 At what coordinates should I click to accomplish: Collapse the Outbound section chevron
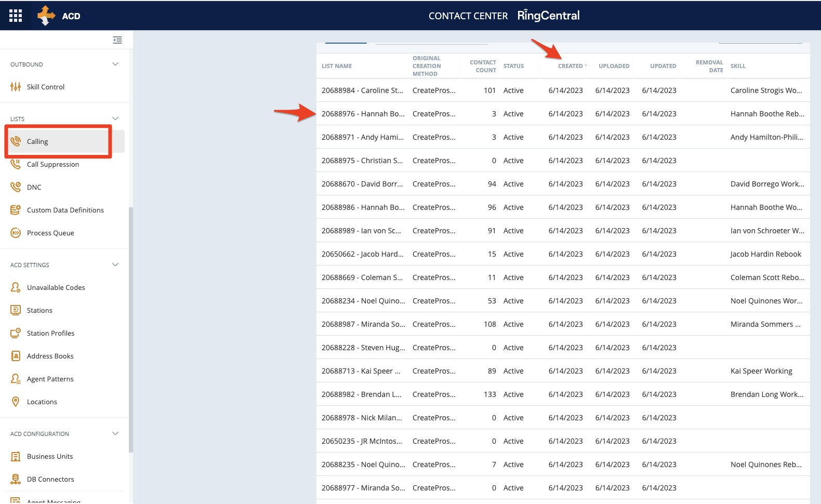(x=115, y=64)
